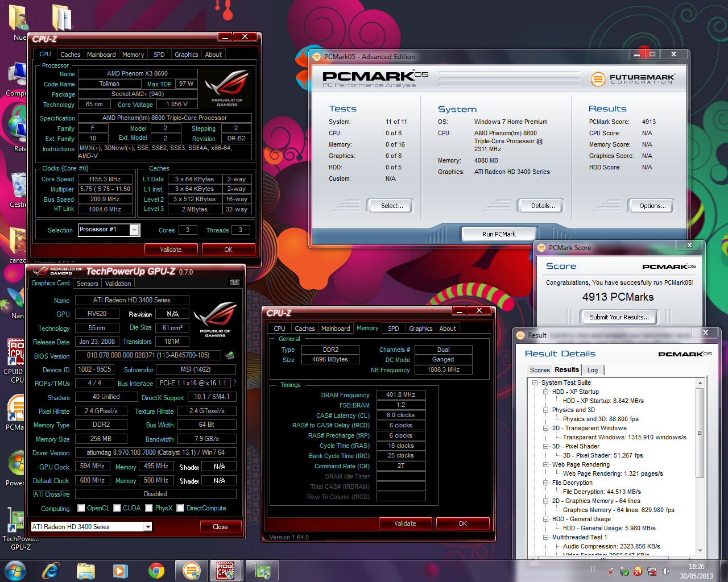The width and height of the screenshot is (728, 582).
Task: Click Safely Remove Hardware tray icon
Action: click(x=624, y=571)
